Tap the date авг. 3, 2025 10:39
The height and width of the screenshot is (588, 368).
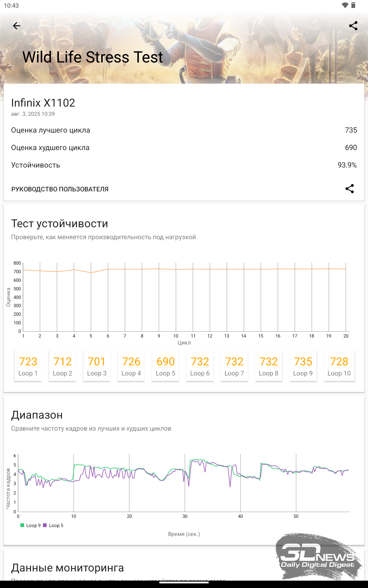33,114
